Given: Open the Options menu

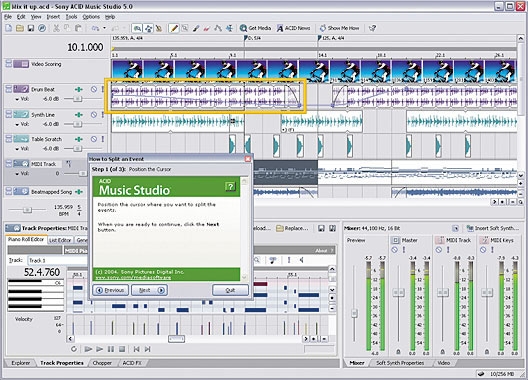Looking at the screenshot, I should (91, 17).
